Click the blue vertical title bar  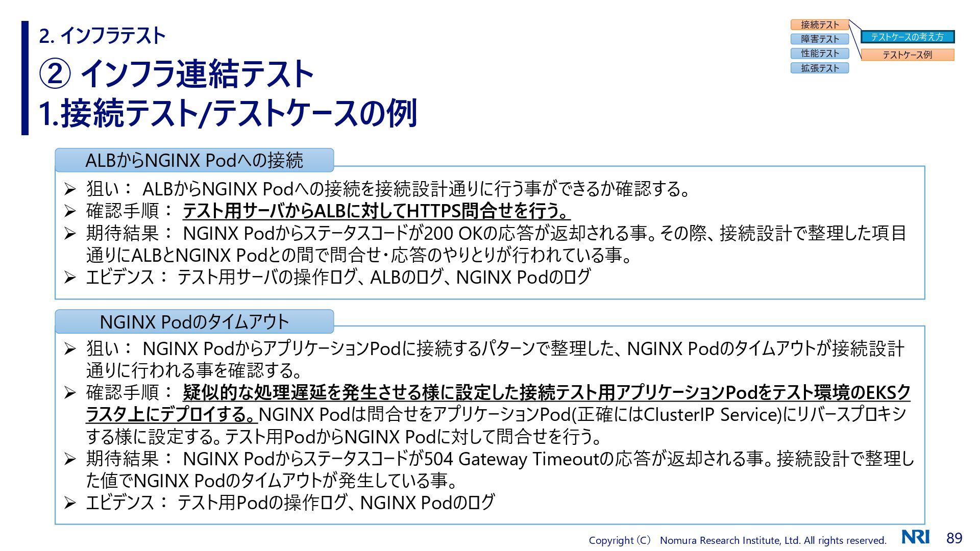point(25,78)
